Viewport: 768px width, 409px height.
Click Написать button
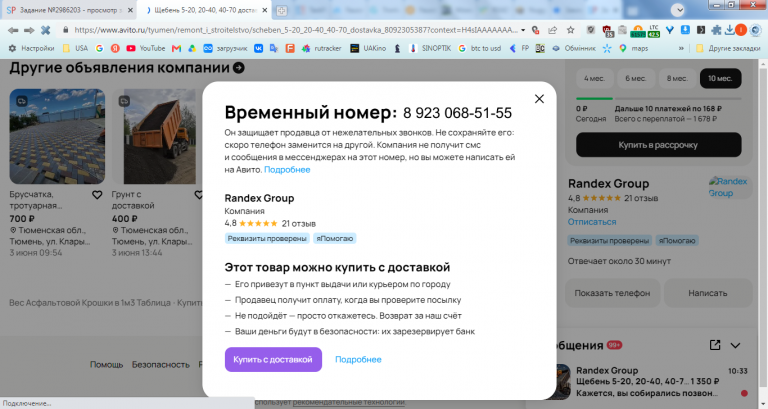coord(707,293)
